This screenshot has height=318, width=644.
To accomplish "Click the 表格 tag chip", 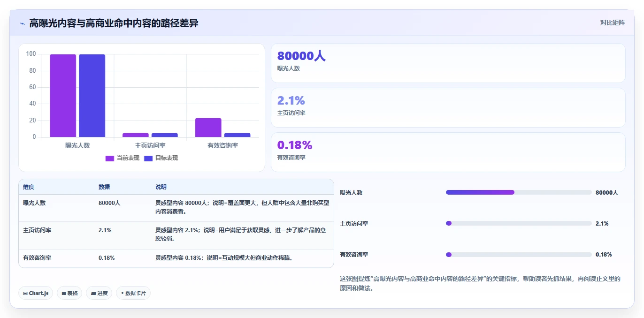I will [69, 293].
